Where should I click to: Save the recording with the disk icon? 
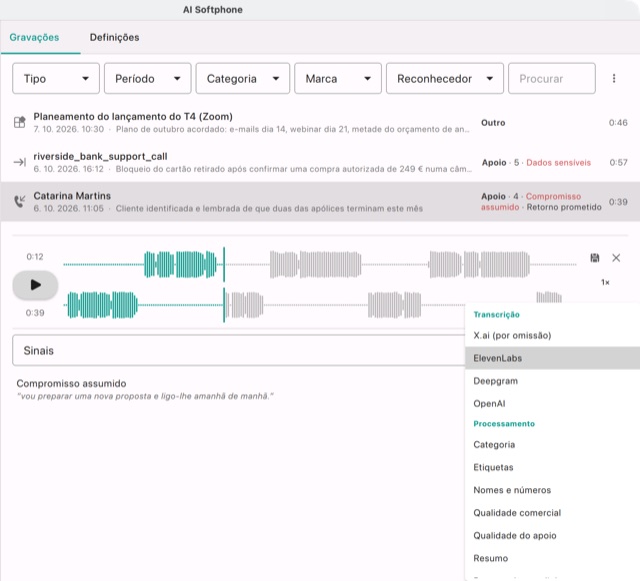pos(595,258)
